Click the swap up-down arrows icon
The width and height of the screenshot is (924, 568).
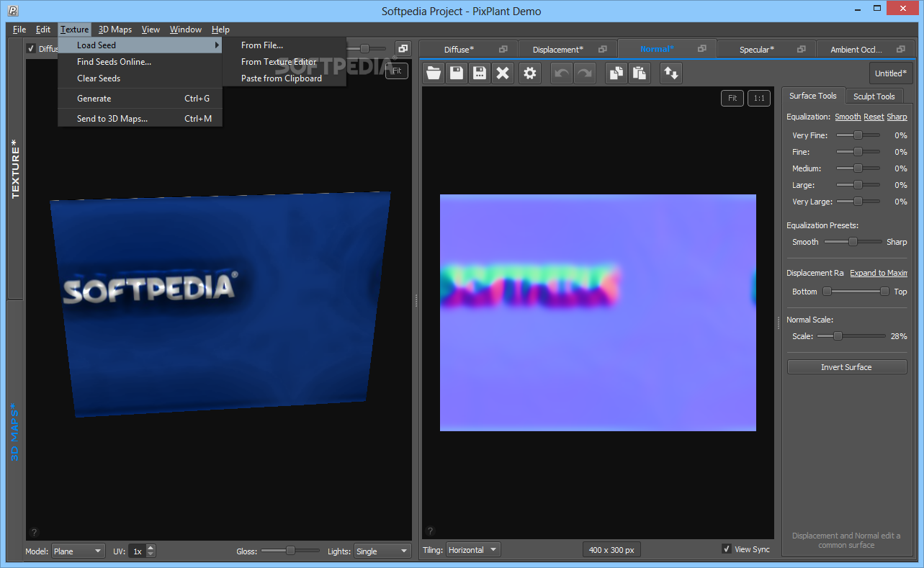pyautogui.click(x=671, y=73)
